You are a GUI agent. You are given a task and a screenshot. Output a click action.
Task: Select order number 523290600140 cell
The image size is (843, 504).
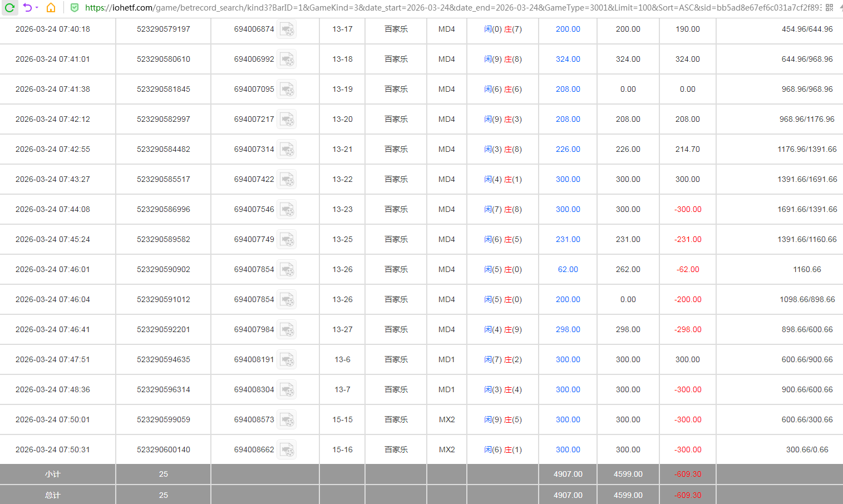click(x=163, y=449)
